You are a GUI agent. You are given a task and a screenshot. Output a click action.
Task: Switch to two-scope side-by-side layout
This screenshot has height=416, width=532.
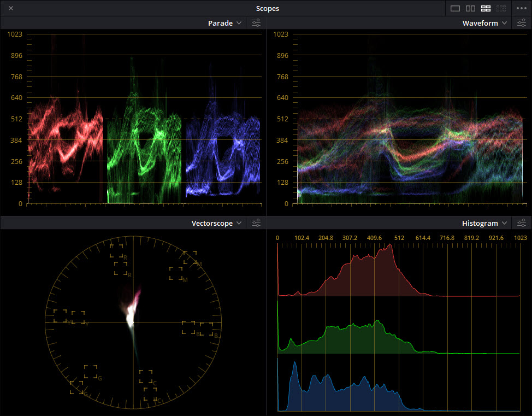470,8
